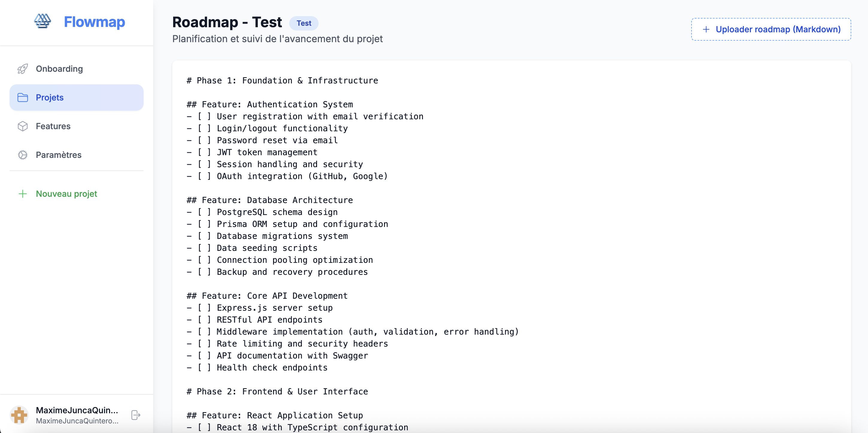
Task: Click the Flowmap logo icon
Action: coord(42,21)
